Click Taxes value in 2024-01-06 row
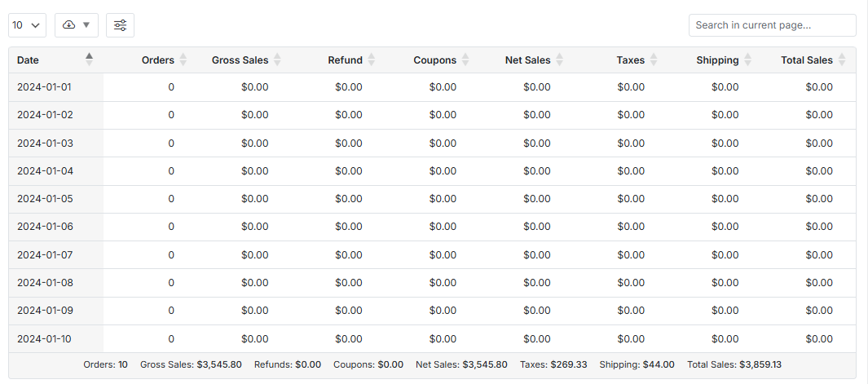 (631, 227)
